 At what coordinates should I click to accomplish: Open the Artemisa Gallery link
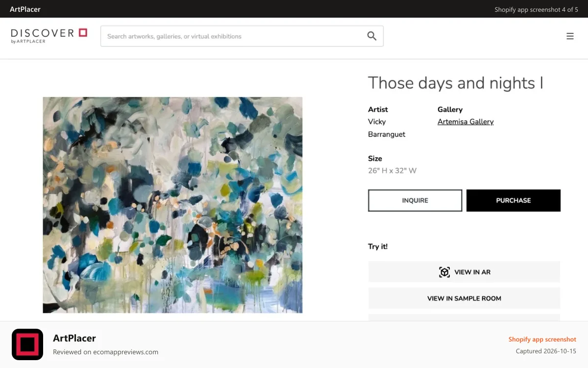(x=465, y=122)
